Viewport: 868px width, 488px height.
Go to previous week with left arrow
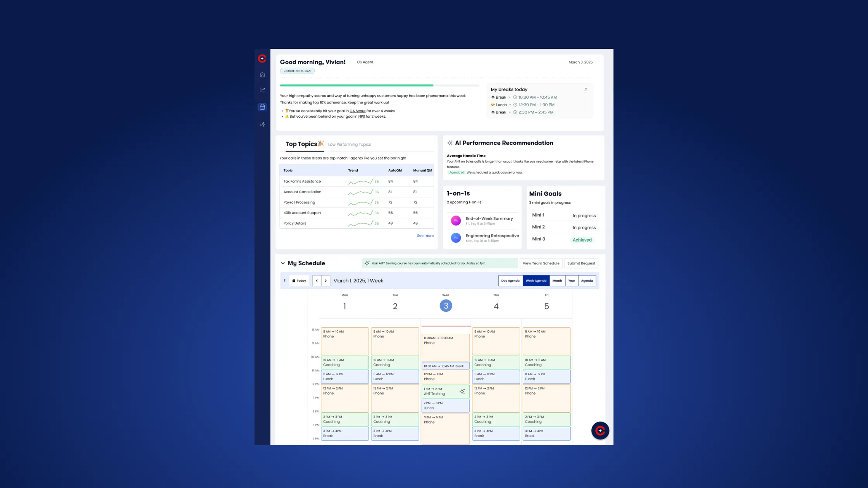[x=317, y=281]
